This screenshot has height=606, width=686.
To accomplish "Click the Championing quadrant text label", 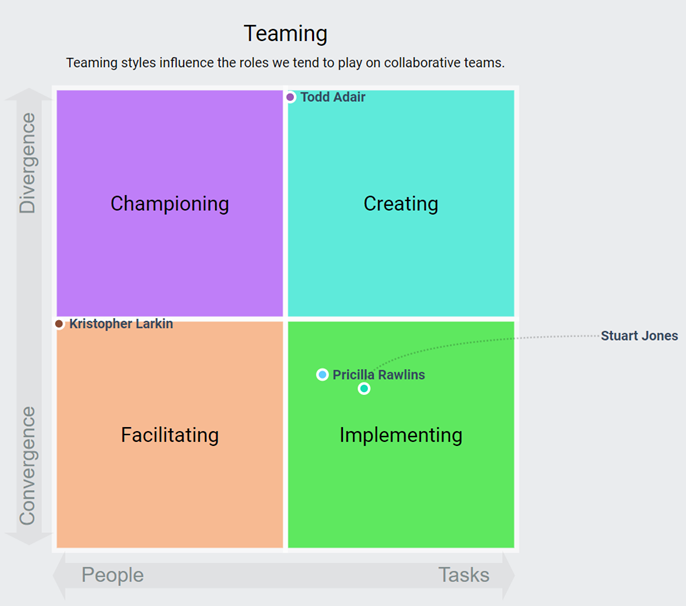I will tap(170, 204).
